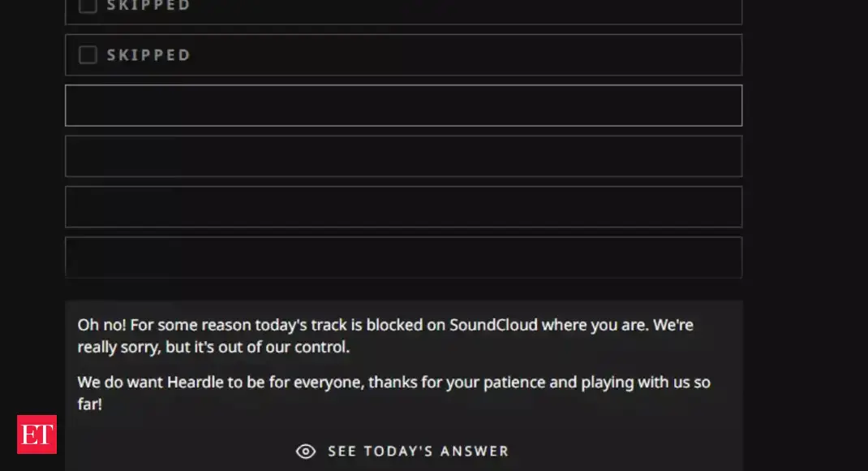This screenshot has width=868, height=471.
Task: Click the red ET logo
Action: pyautogui.click(x=37, y=434)
